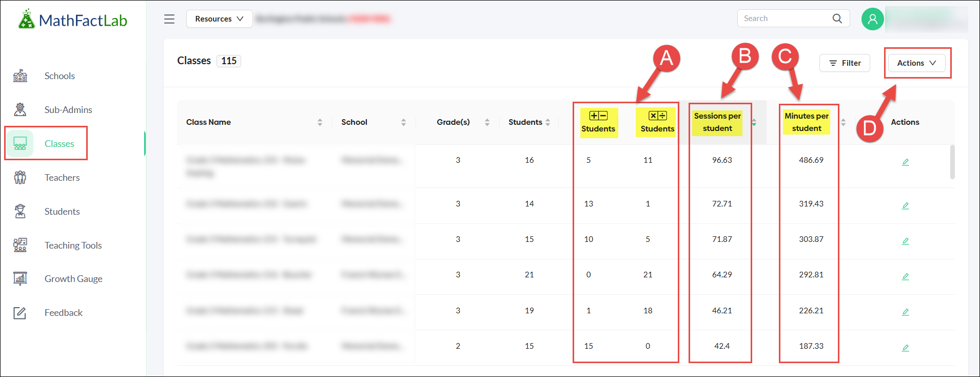Edit the class with 187.33 minutes
Screen dimensions: 980x377
tap(906, 348)
